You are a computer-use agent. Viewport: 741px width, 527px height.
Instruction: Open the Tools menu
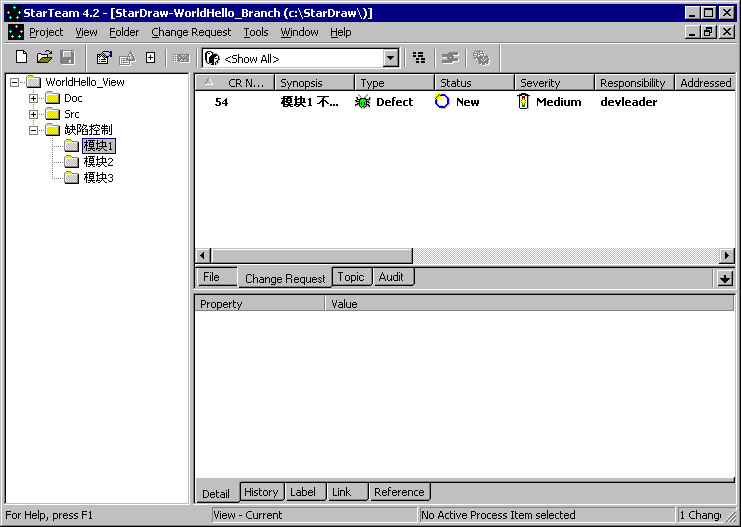(x=256, y=32)
